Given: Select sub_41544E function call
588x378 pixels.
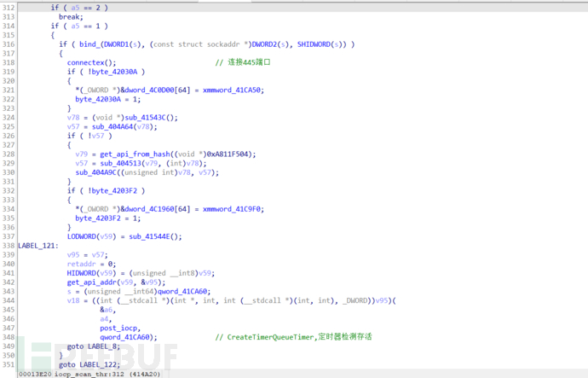Looking at the screenshot, I should click(149, 236).
